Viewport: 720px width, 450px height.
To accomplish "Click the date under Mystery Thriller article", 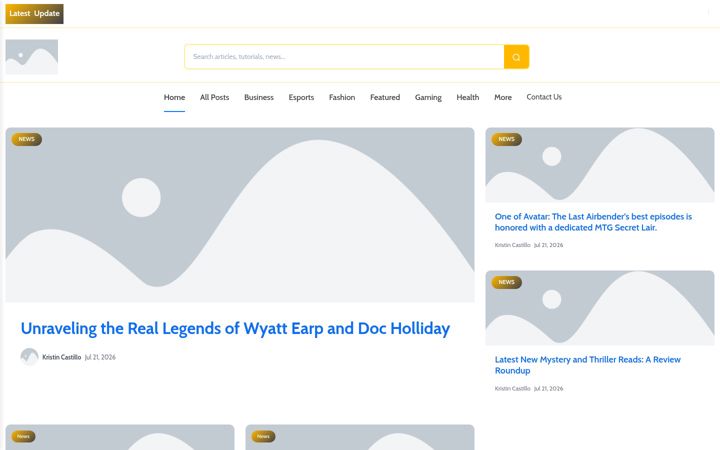I will click(548, 388).
